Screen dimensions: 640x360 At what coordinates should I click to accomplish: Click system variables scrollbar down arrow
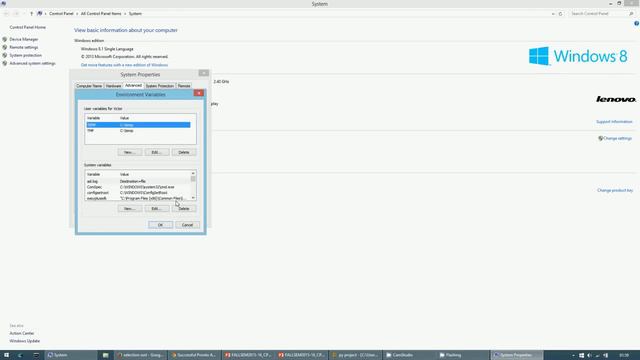coord(193,198)
